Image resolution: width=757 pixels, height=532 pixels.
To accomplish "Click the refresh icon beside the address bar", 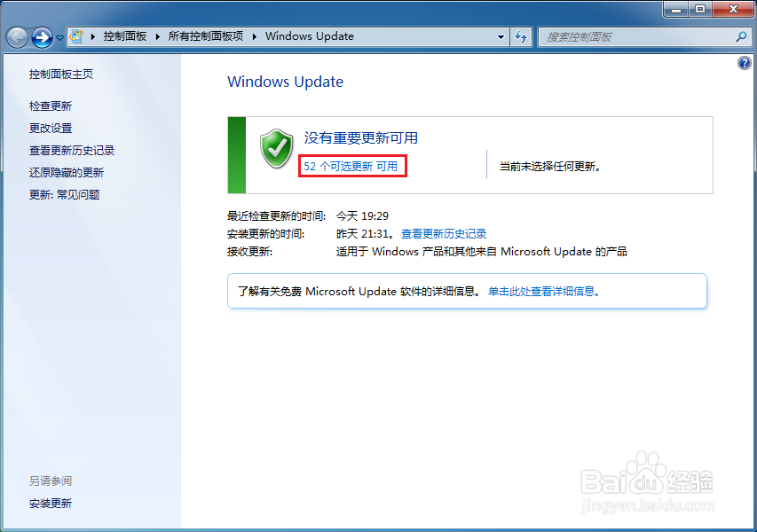I will click(522, 36).
